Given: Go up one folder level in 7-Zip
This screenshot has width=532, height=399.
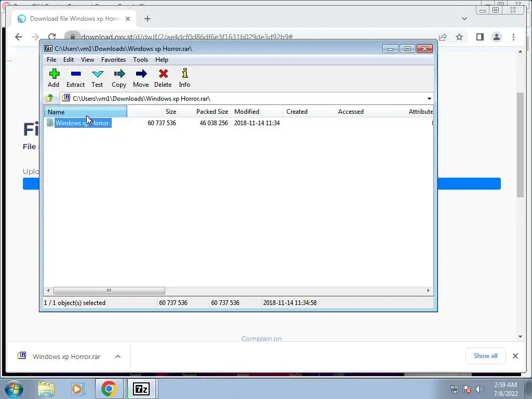Looking at the screenshot, I should click(50, 98).
